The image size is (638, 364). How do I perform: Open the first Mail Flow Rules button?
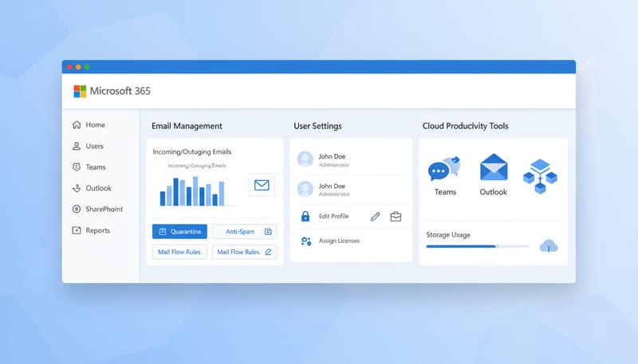pos(179,252)
